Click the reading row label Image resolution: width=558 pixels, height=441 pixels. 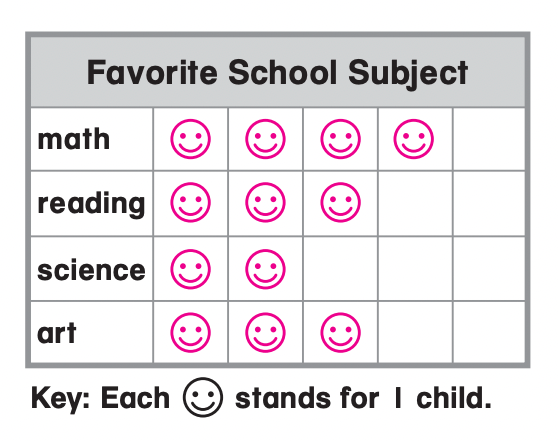pos(91,204)
